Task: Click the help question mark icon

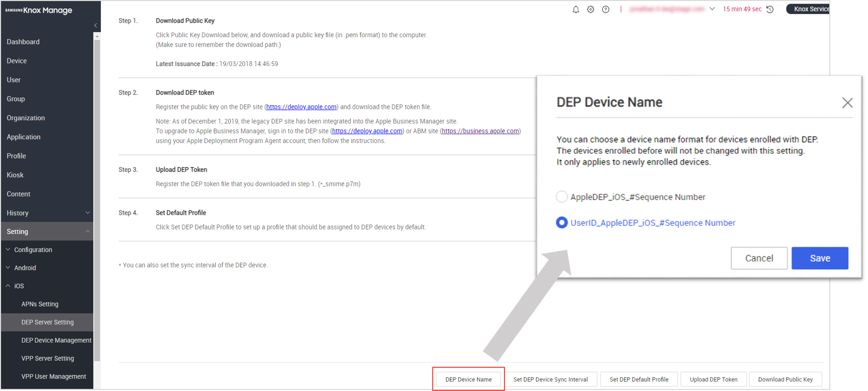Action: tap(606, 9)
